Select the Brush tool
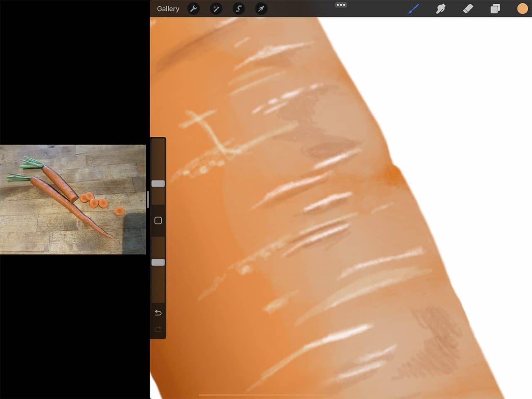This screenshot has width=532, height=399. [x=413, y=8]
